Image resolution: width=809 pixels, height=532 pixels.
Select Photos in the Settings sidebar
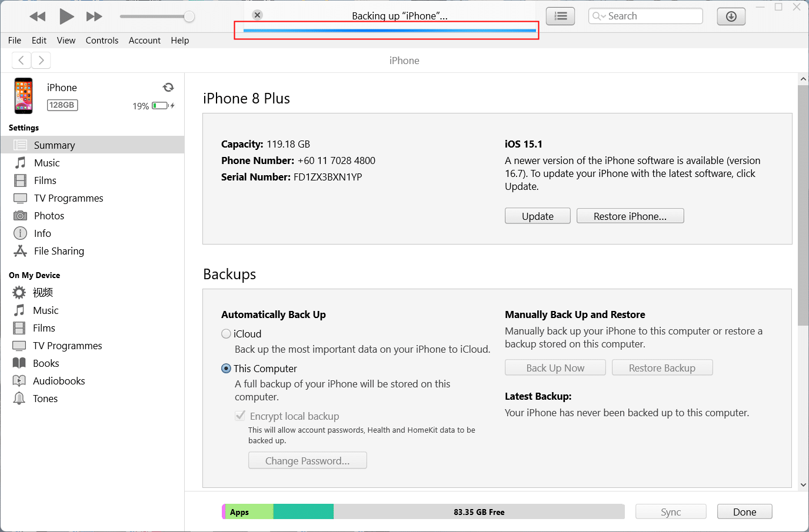(x=92, y=216)
